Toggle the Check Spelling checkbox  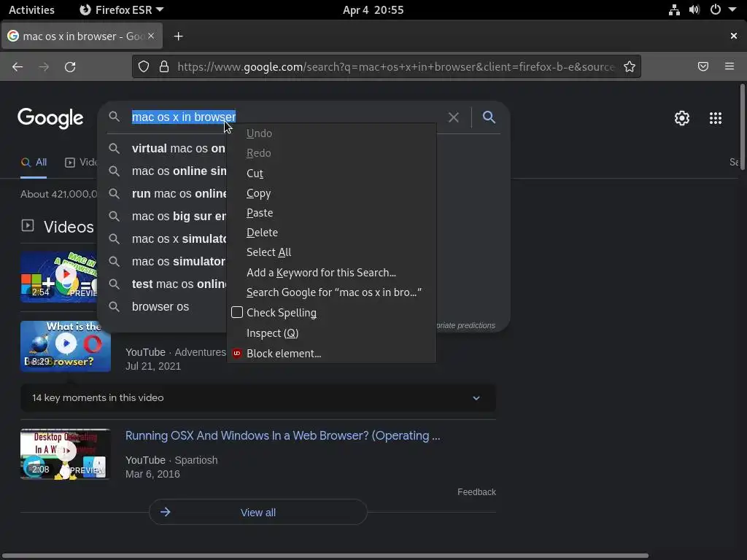point(237,312)
